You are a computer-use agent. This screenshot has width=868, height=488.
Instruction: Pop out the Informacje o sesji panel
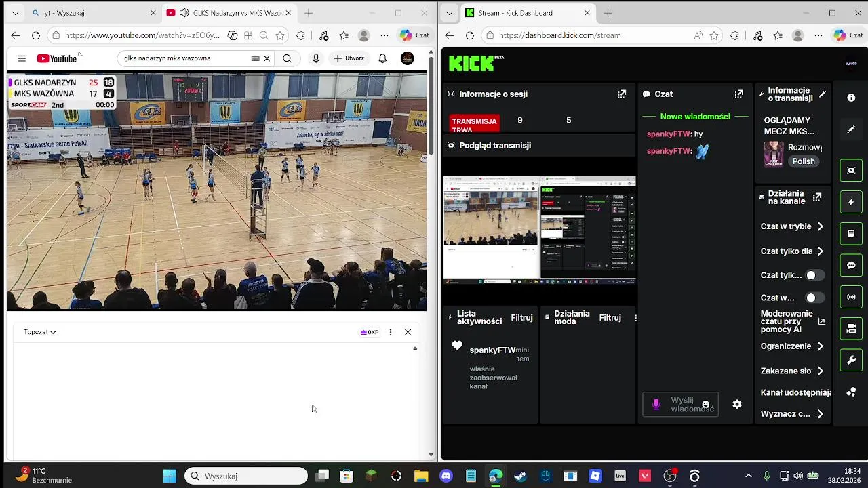coord(621,94)
